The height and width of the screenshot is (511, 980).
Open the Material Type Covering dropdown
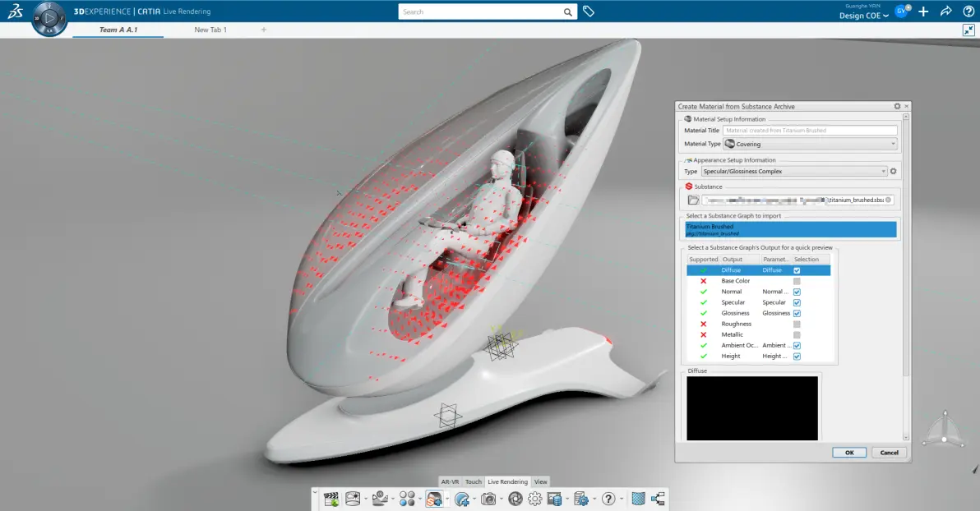(810, 144)
